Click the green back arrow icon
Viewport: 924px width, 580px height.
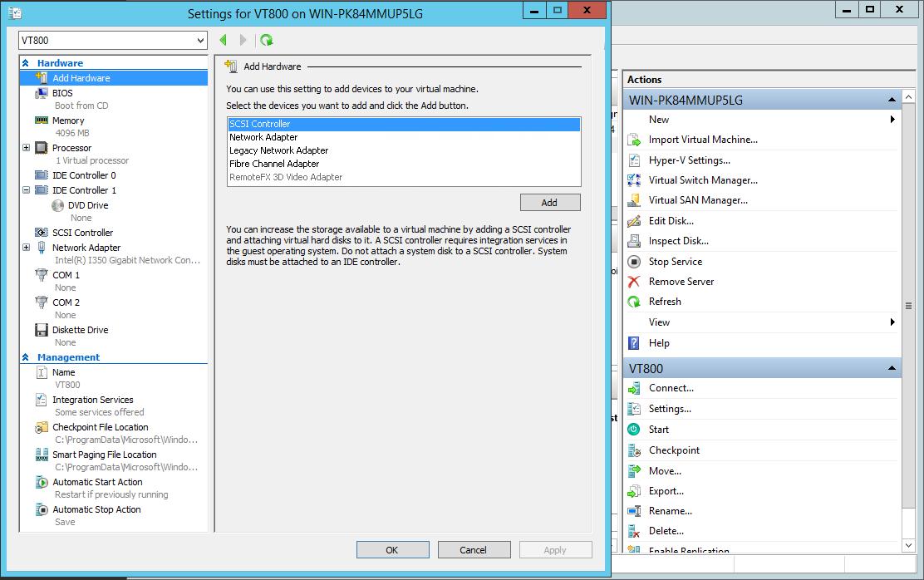click(223, 40)
